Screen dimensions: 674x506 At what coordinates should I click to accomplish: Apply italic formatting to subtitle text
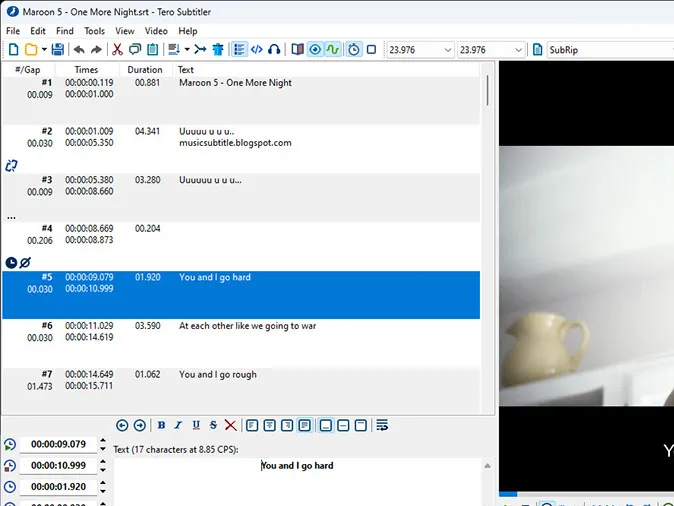(179, 426)
